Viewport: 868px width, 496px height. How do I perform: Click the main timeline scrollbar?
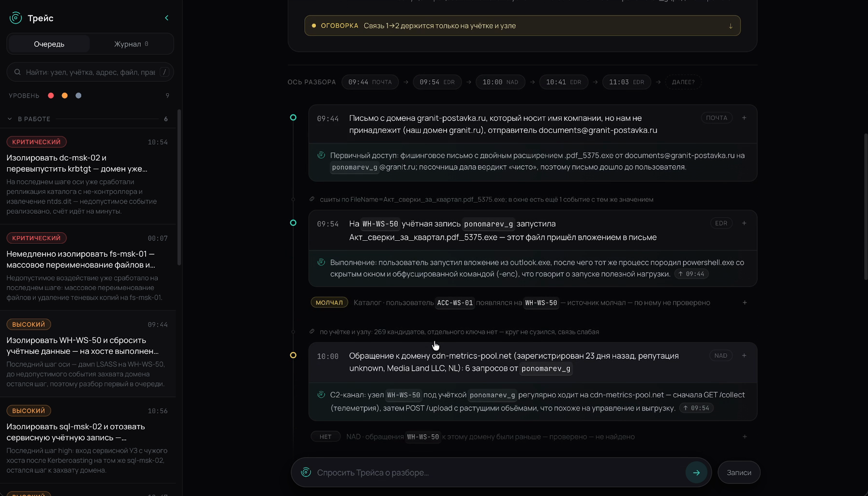pos(866,207)
